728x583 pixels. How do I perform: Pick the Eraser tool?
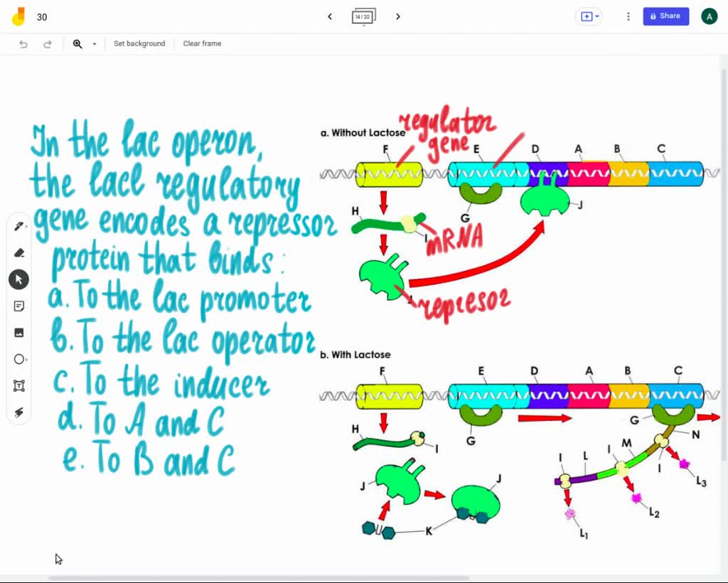pyautogui.click(x=19, y=252)
